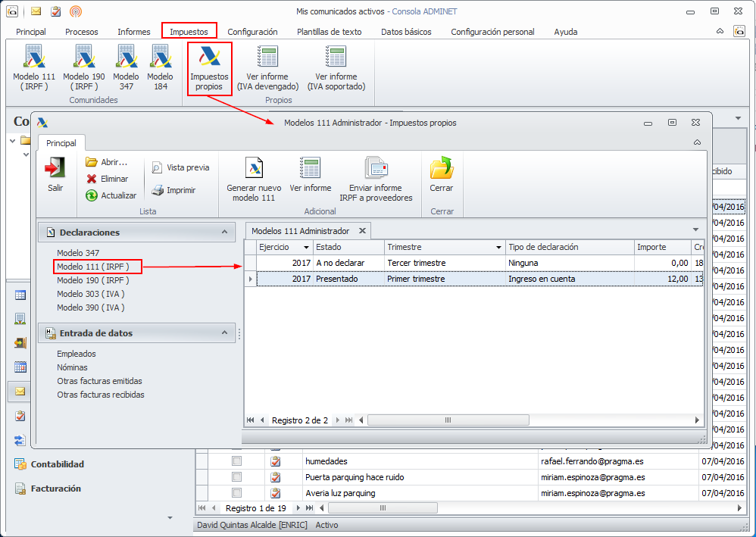Go to next record in main list navigator
Viewport: 756px width, 537px height.
point(298,508)
